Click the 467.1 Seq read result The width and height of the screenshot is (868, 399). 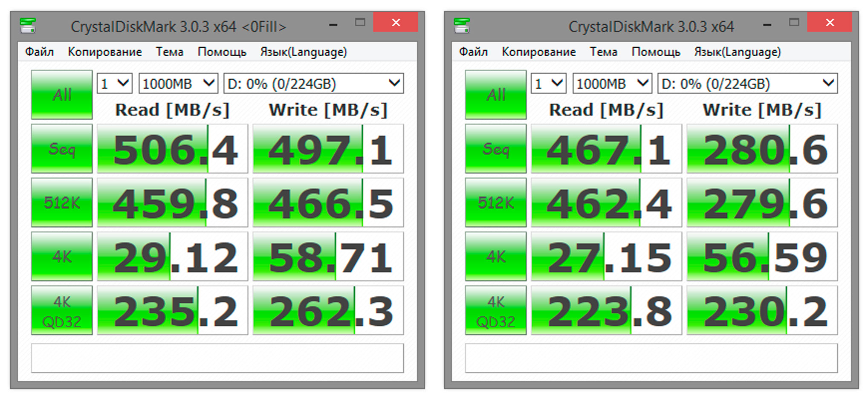(606, 149)
